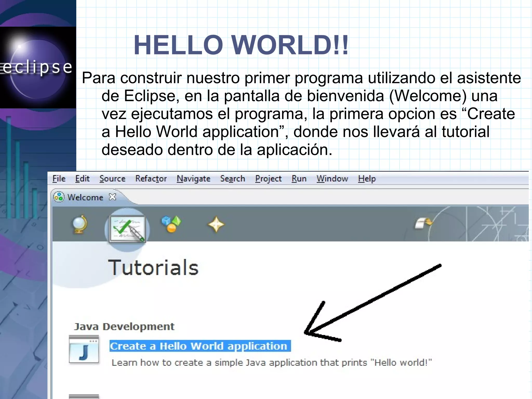Viewport: 532px width, 399px height.
Task: Click the Overview globe icon
Action: pos(79,224)
